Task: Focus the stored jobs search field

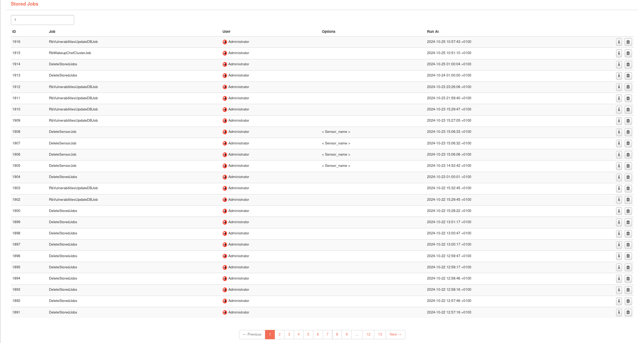Action: (43, 20)
